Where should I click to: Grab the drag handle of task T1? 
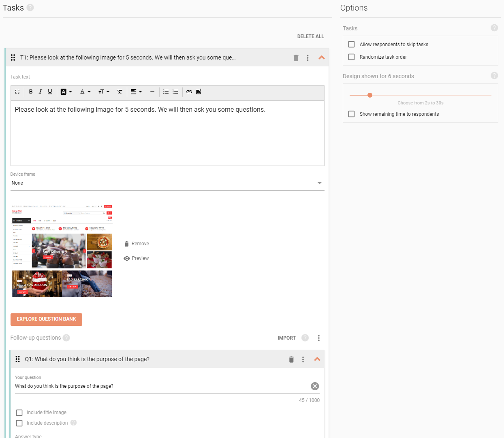[x=13, y=57]
